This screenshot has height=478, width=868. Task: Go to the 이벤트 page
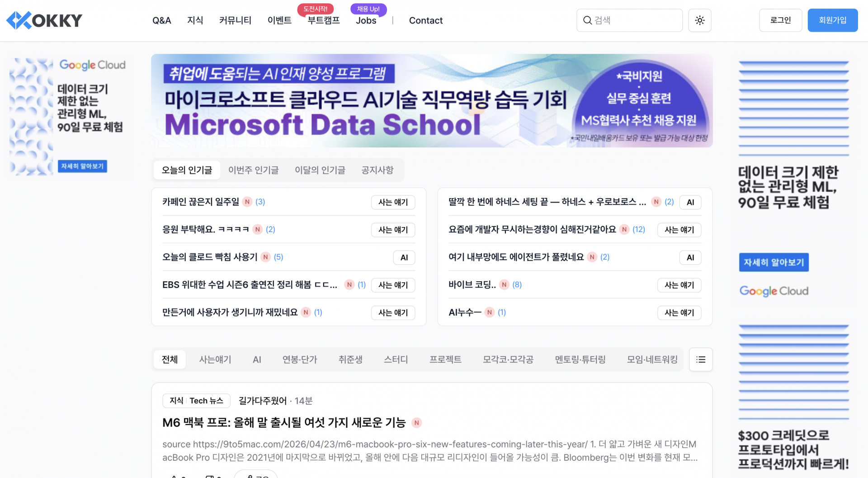click(x=279, y=20)
